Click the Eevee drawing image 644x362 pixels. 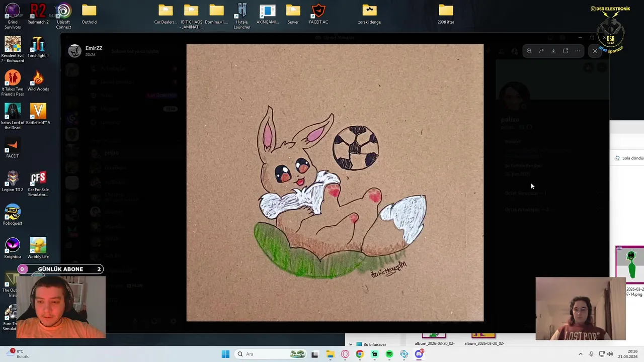pyautogui.click(x=335, y=183)
